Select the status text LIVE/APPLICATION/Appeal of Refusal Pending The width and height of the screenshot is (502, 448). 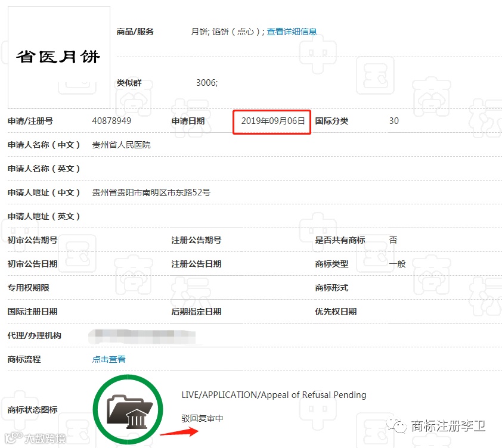click(274, 395)
